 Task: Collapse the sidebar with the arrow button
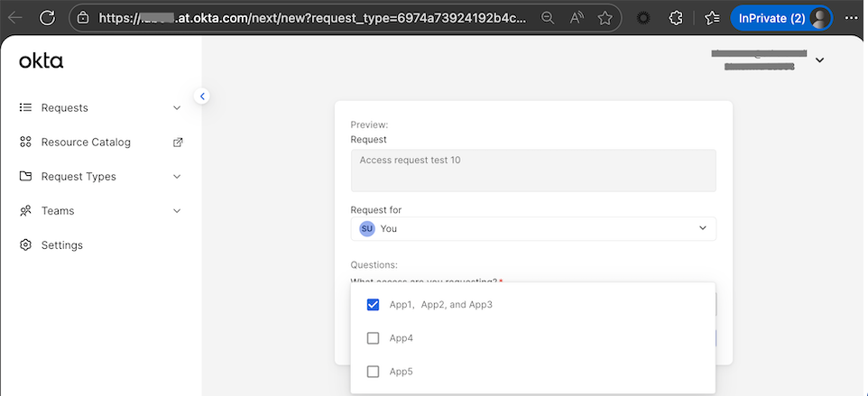pos(202,97)
